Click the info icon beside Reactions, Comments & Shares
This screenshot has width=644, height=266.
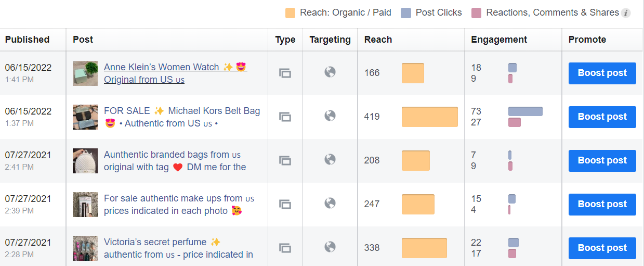(626, 13)
